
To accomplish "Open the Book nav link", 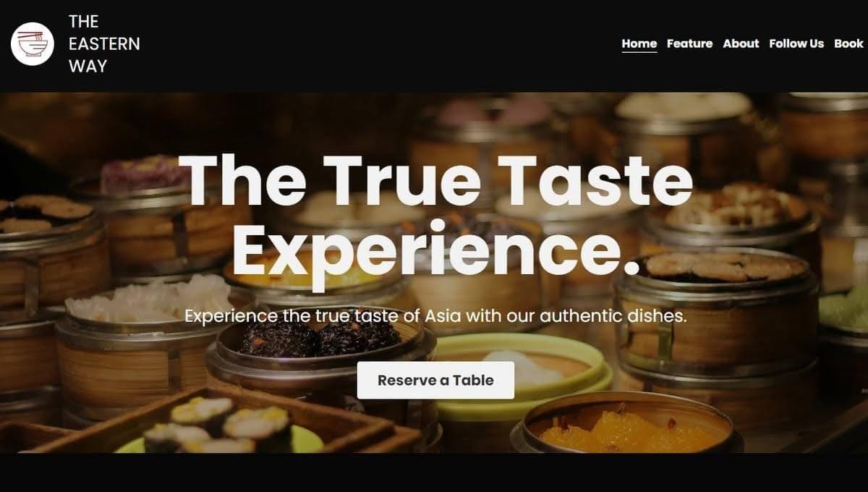I will click(848, 43).
